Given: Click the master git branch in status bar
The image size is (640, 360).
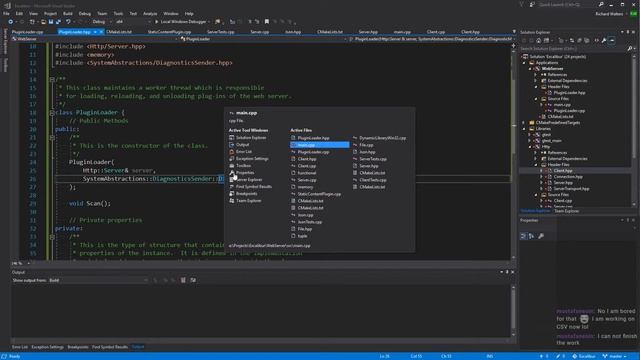Looking at the screenshot, I should tap(615, 356).
